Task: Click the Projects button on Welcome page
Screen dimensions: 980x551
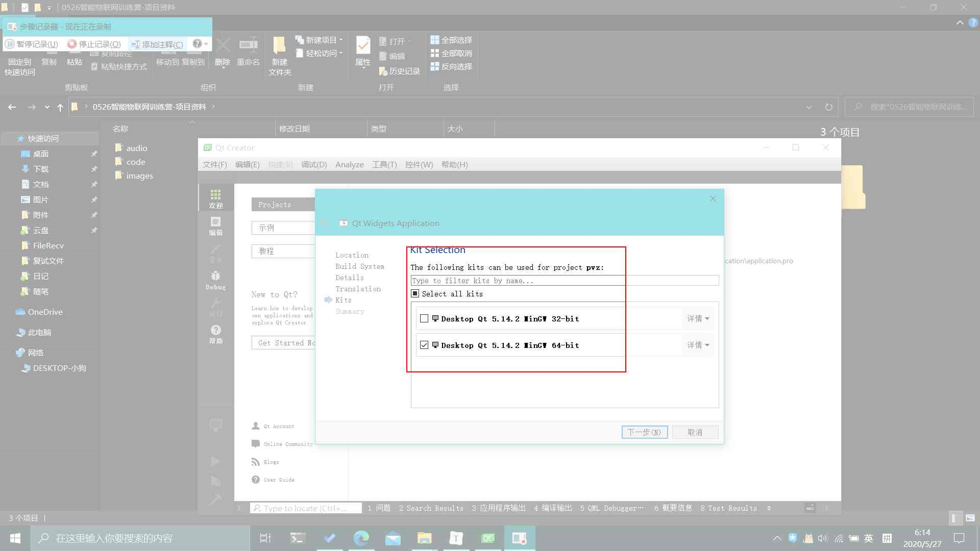Action: (283, 205)
